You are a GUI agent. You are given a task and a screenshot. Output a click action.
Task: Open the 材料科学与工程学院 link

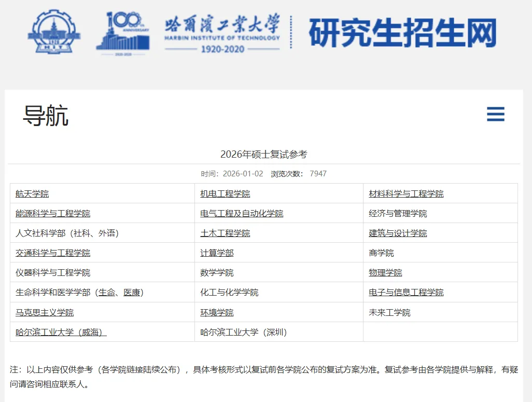tap(406, 194)
